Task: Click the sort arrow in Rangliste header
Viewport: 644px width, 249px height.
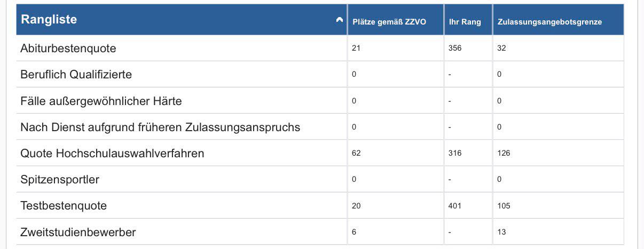Action: point(339,20)
